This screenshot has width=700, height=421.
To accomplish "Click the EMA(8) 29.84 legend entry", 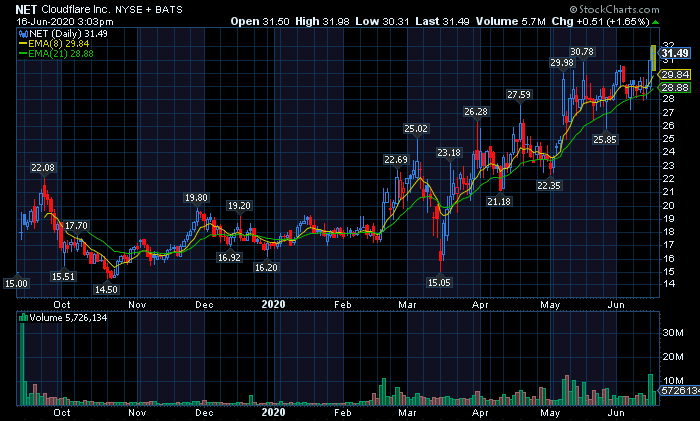I will [x=54, y=44].
